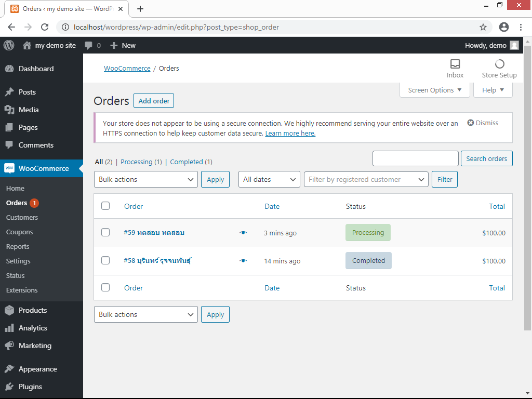Open order #59 link
532x399 pixels.
[154, 233]
